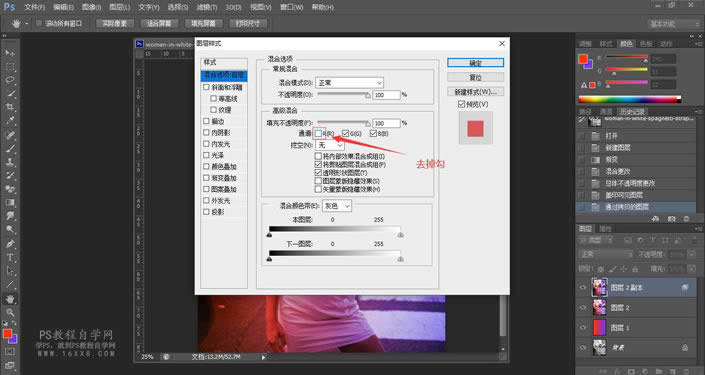Select the History Brush tool

point(10,175)
